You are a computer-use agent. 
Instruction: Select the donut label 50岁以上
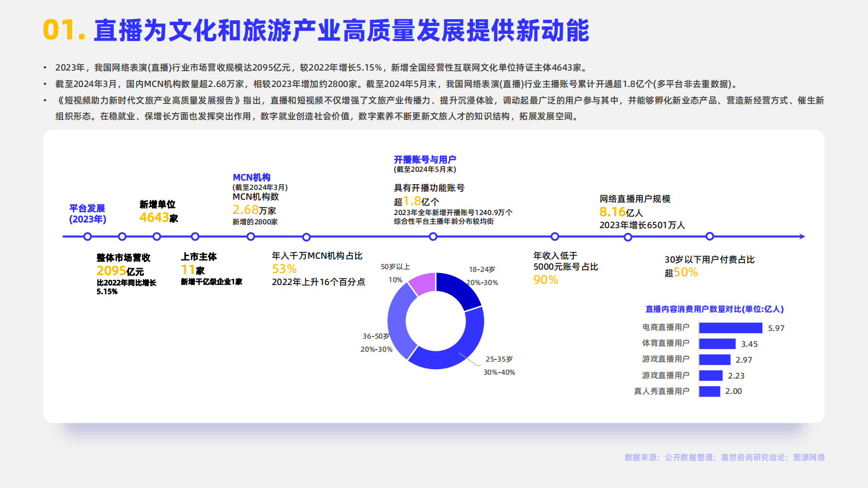point(395,267)
